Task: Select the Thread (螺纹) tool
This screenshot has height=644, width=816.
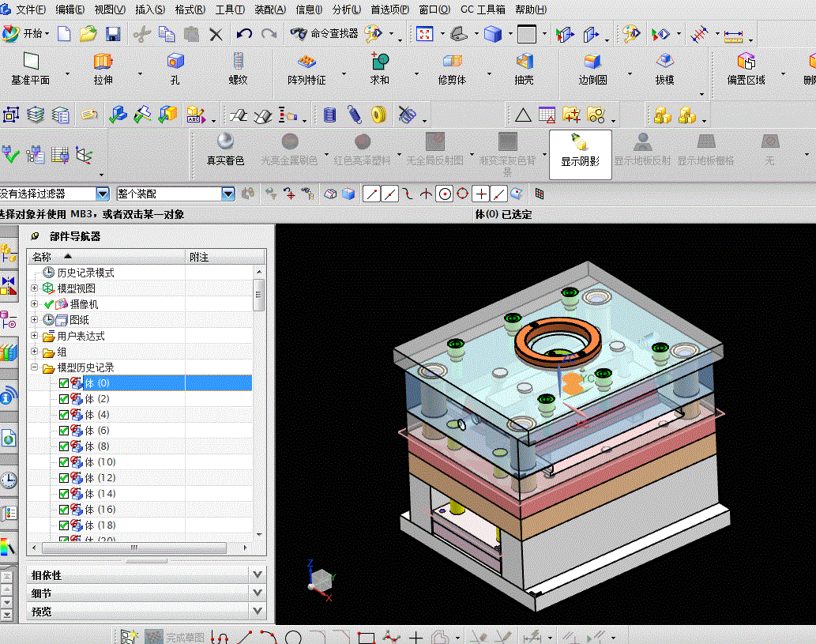Action: pos(238,69)
